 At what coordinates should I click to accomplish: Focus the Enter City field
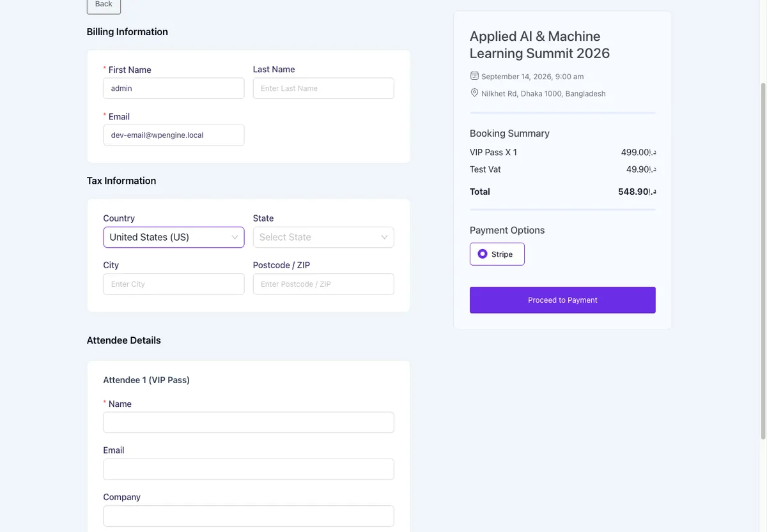coord(174,284)
